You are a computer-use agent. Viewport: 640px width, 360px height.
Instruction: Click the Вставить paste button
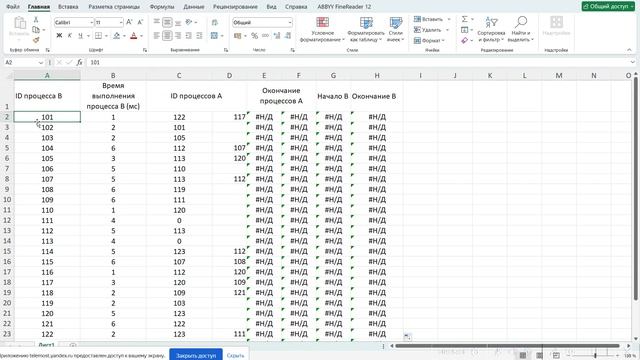[x=19, y=29]
